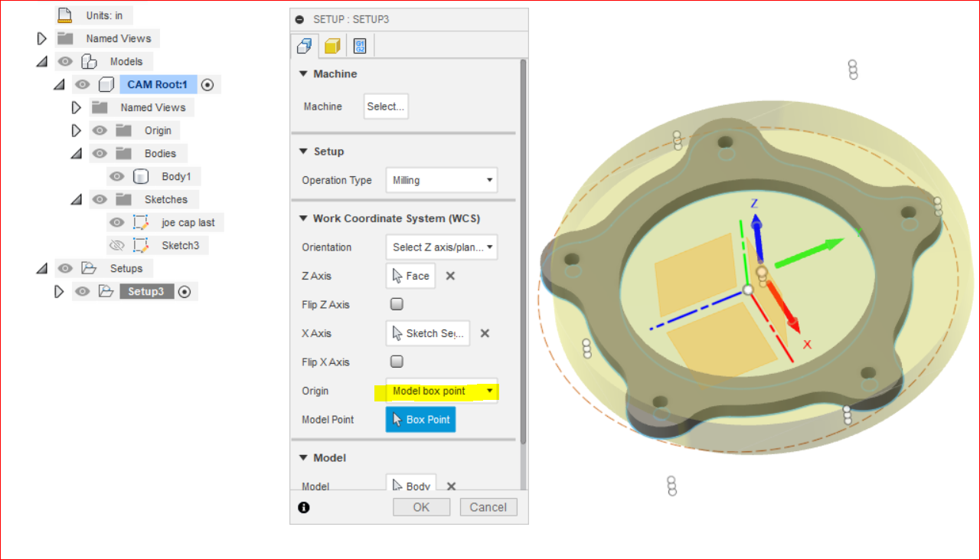This screenshot has width=980, height=560.
Task: Toggle Origin folder visibility
Action: (x=99, y=130)
